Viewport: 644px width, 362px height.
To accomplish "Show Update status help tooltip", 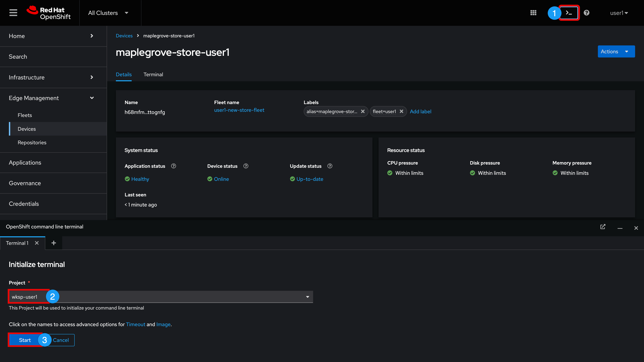I will tap(330, 166).
